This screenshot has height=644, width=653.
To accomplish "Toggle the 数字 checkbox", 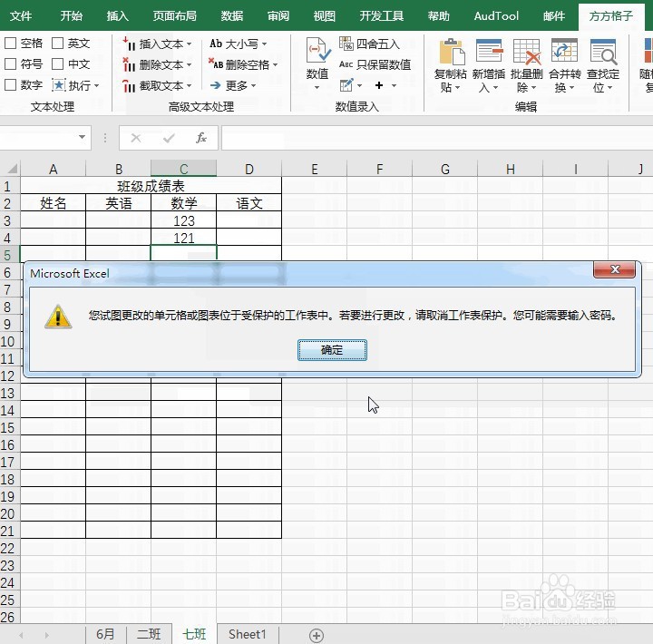I will pos(10,84).
